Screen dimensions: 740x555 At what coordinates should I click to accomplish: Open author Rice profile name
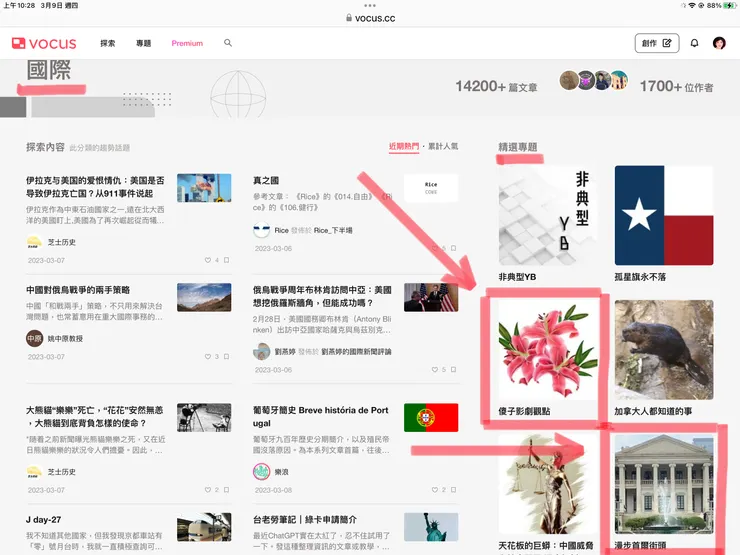pyautogui.click(x=281, y=230)
